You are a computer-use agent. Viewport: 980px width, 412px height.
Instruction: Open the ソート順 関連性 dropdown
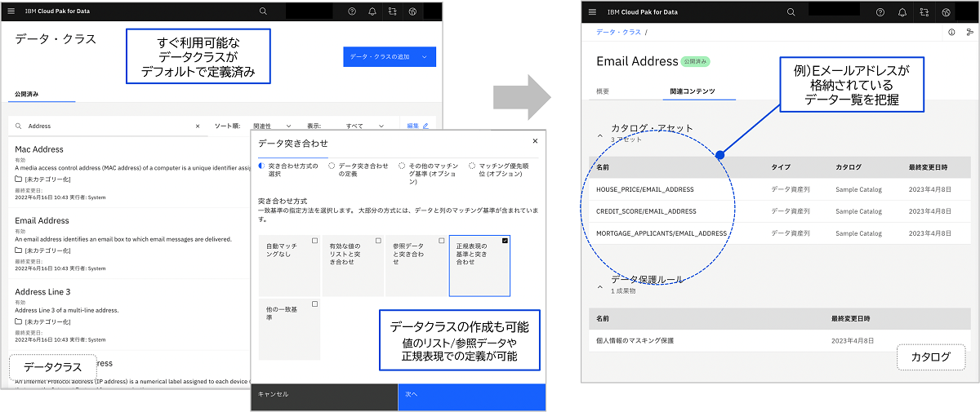pos(273,126)
